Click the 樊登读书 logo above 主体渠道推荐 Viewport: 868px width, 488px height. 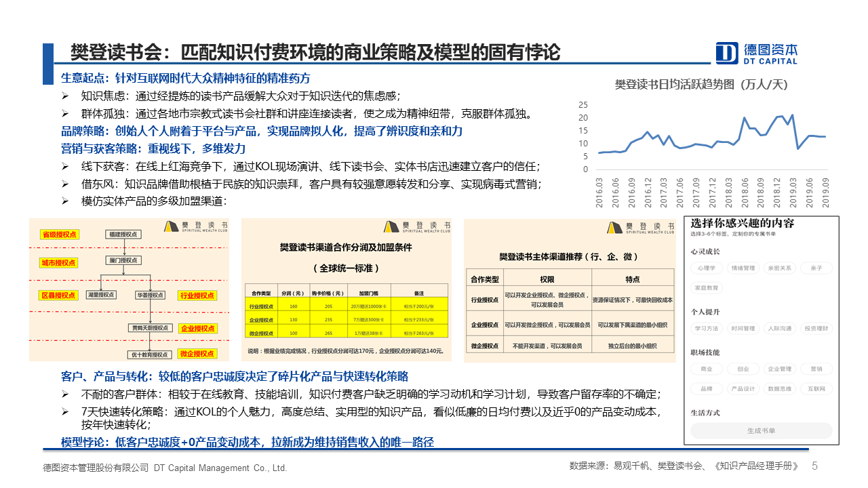[641, 227]
